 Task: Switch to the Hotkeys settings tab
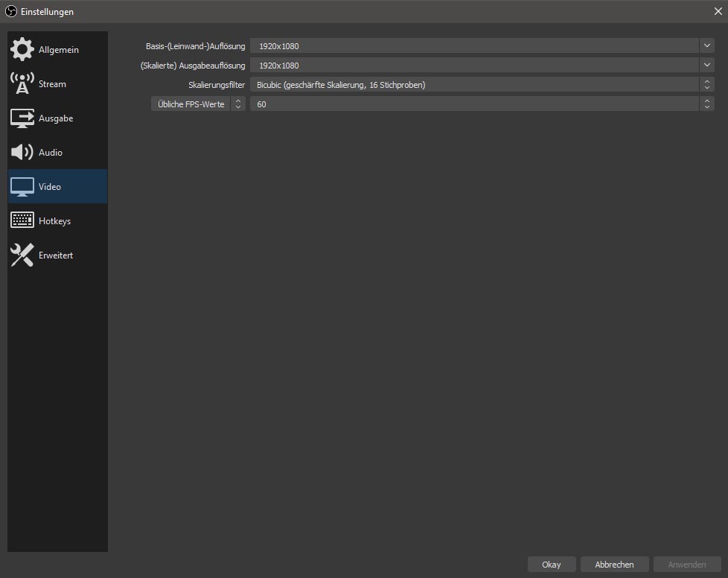(54, 221)
